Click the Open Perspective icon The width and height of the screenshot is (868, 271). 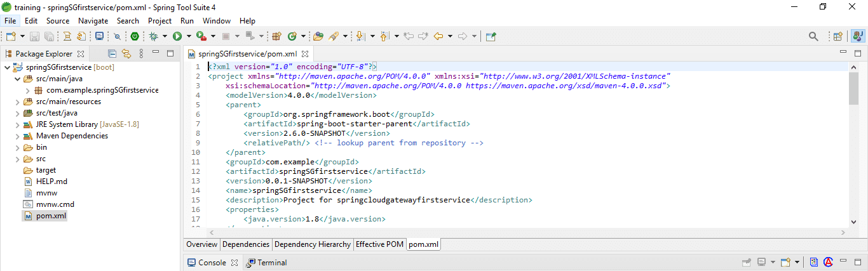tap(838, 37)
